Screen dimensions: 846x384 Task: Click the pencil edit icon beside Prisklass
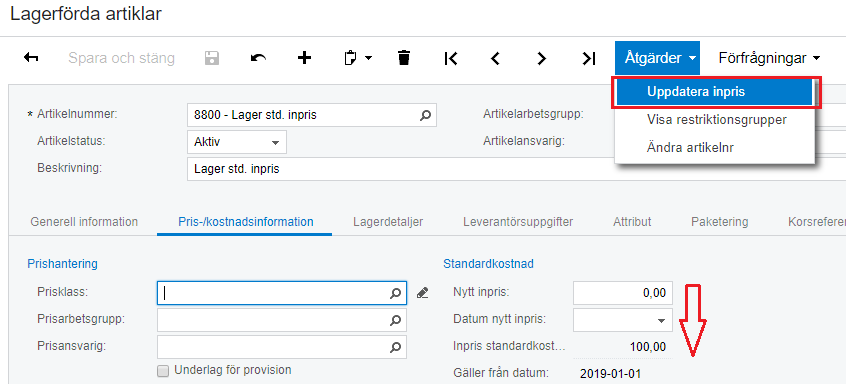click(422, 293)
